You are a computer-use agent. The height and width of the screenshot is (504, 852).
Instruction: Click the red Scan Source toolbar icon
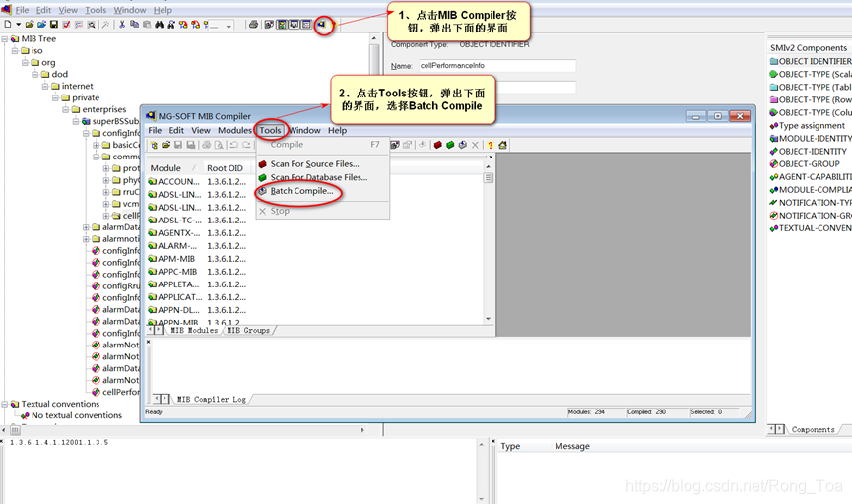click(x=438, y=145)
